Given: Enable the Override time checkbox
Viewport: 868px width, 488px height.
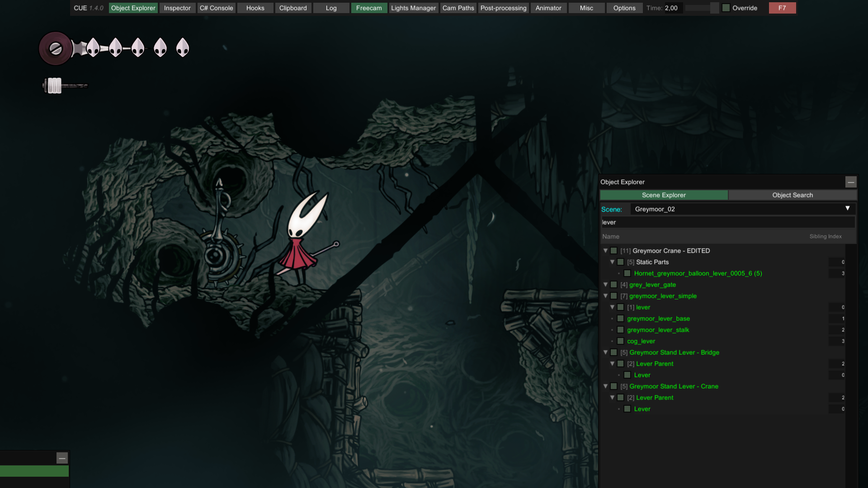Looking at the screenshot, I should [726, 8].
